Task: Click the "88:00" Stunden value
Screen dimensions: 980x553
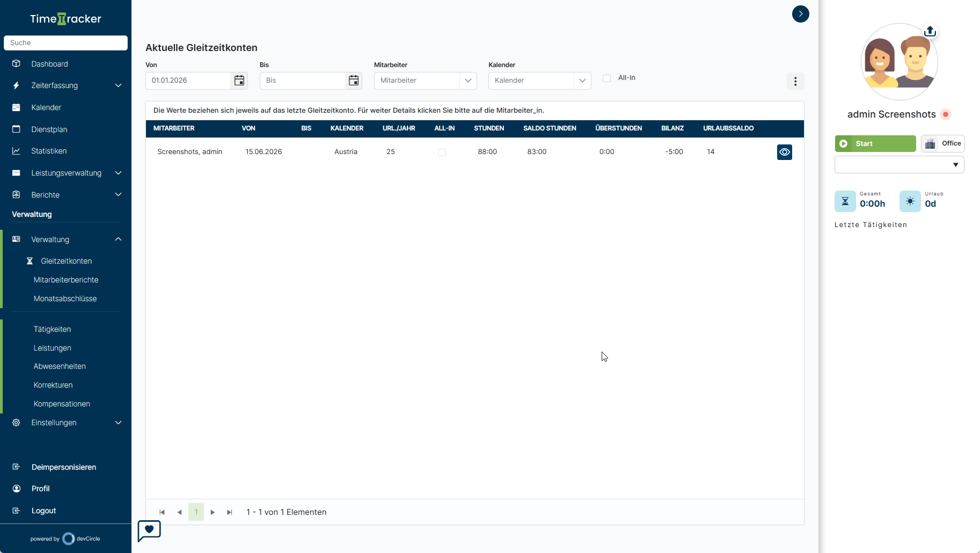Action: point(487,152)
